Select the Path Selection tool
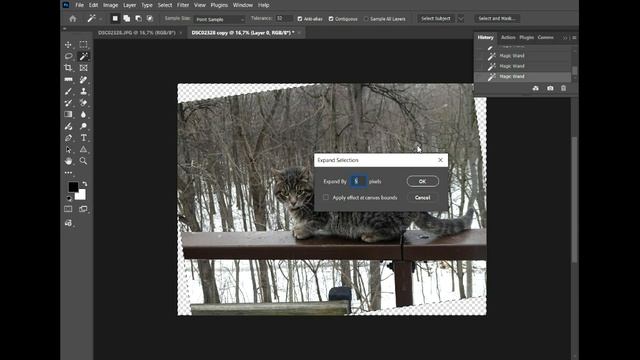The width and height of the screenshot is (640, 360). pyautogui.click(x=68, y=150)
